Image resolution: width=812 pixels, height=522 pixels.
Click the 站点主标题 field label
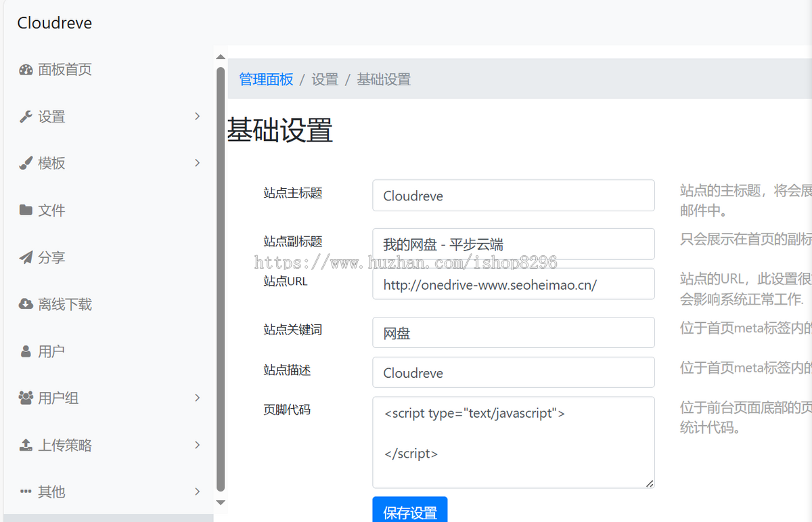pos(293,193)
